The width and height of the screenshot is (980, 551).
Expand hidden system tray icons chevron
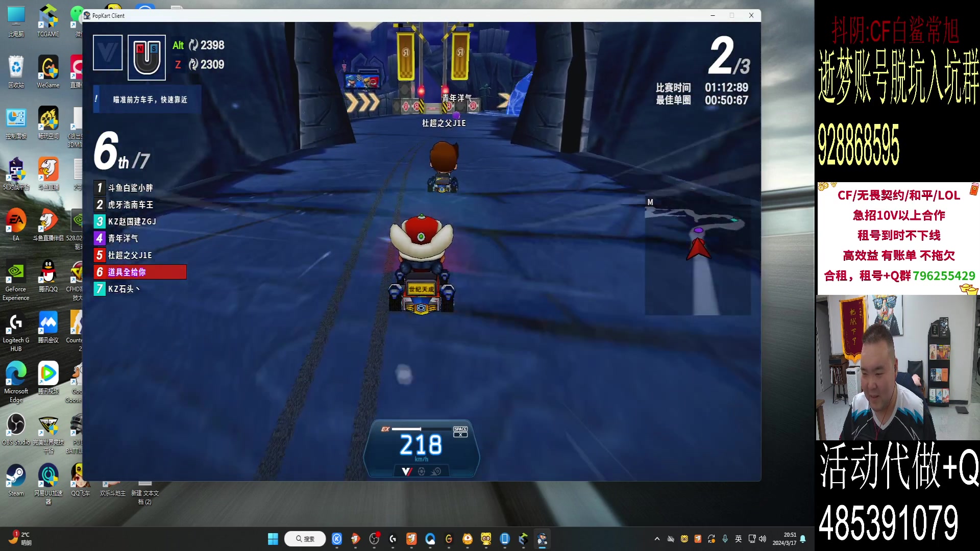(x=657, y=539)
